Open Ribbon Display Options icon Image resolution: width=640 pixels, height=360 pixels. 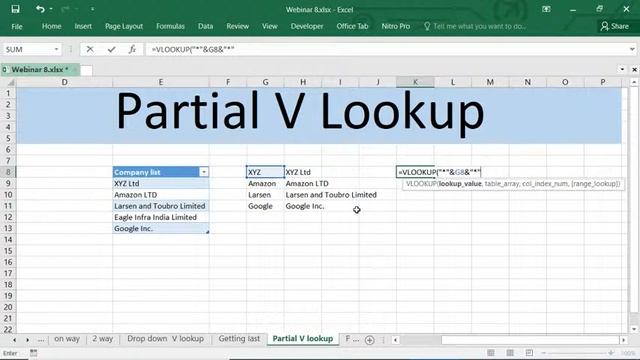click(x=546, y=9)
